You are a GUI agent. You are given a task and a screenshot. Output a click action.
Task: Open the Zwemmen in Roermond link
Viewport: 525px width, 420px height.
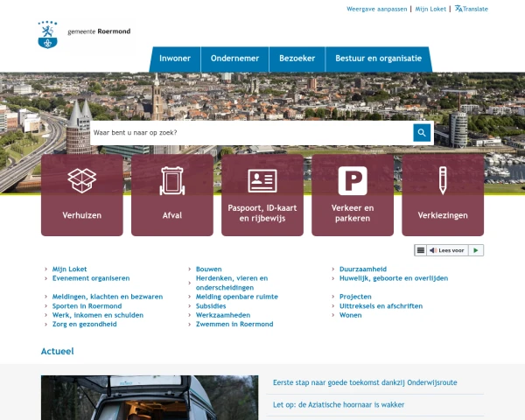coord(234,325)
